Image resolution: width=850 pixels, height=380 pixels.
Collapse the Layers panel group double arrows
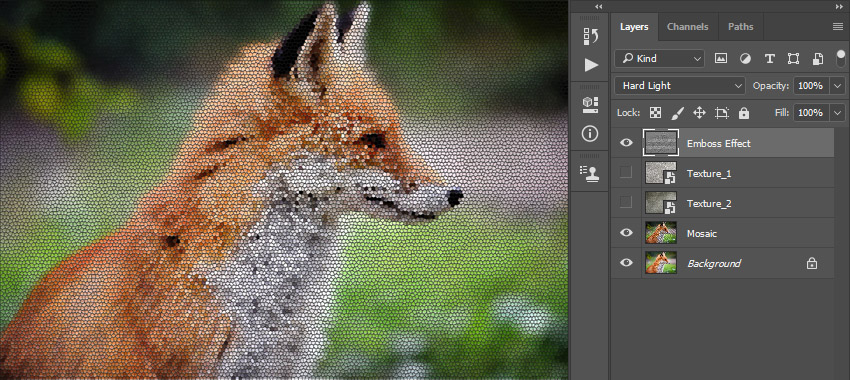[x=840, y=7]
